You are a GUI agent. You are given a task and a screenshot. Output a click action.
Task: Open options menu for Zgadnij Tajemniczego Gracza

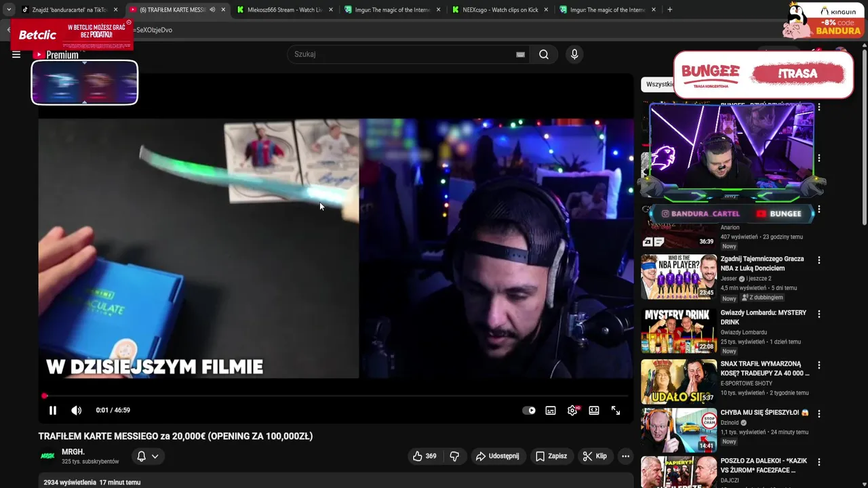click(818, 260)
